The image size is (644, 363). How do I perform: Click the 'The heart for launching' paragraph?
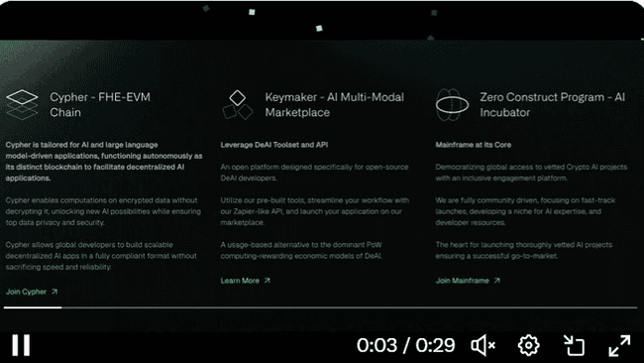click(x=524, y=250)
